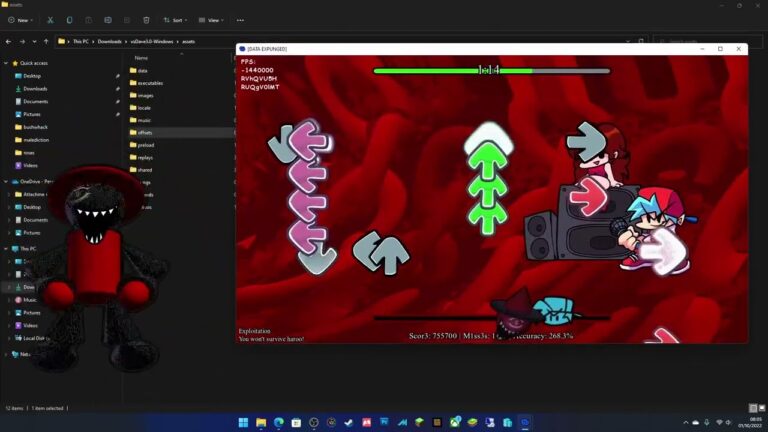Launch Microsoft Edge from the taskbar
Image resolution: width=768 pixels, height=432 pixels.
coord(278,422)
